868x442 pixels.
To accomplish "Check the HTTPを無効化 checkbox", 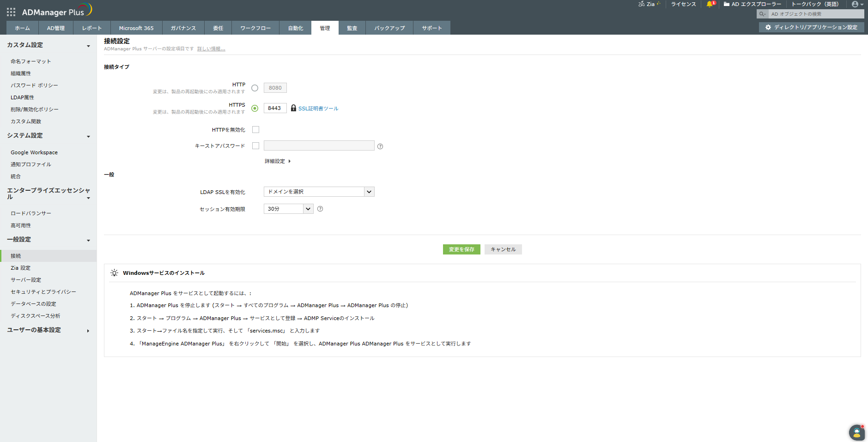I will click(256, 130).
